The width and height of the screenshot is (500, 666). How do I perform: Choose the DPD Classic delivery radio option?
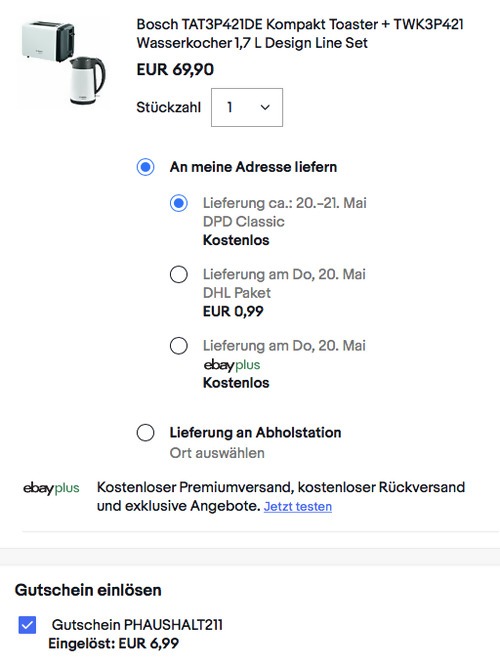click(x=178, y=203)
